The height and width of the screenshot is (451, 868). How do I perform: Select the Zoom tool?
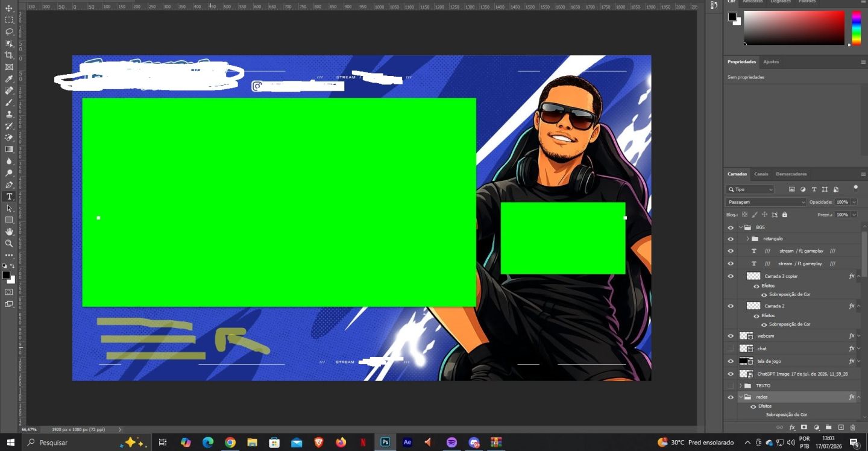coord(9,244)
